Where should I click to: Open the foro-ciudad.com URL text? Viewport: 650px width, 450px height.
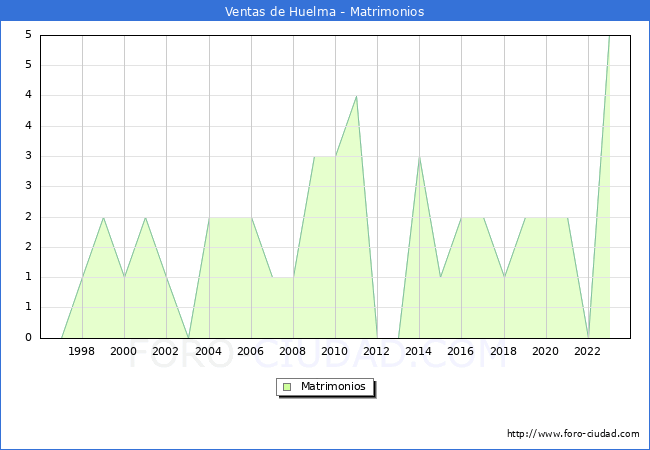(573, 434)
